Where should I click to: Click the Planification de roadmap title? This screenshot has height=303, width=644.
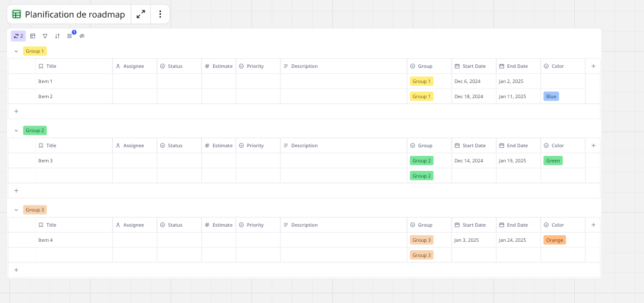pyautogui.click(x=75, y=15)
